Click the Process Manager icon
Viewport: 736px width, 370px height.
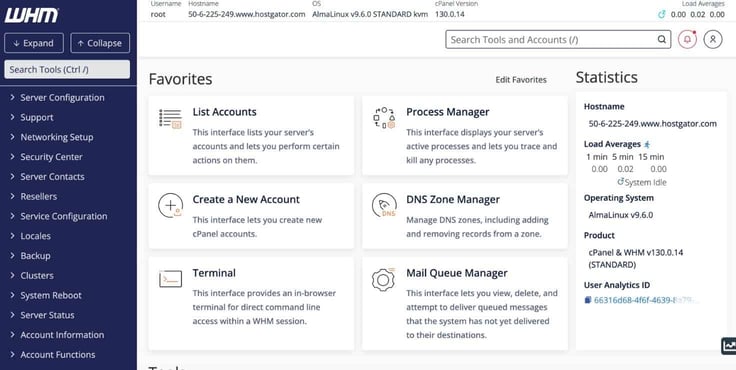click(x=384, y=118)
